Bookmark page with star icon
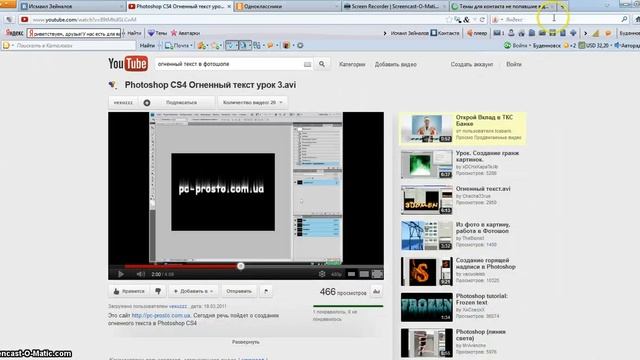The image size is (640, 360). (x=449, y=20)
